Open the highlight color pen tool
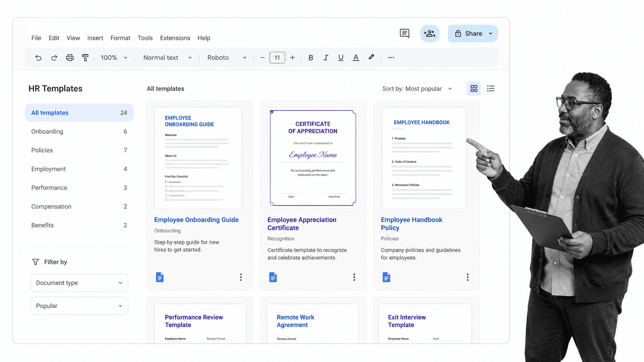This screenshot has height=362, width=644. point(371,57)
